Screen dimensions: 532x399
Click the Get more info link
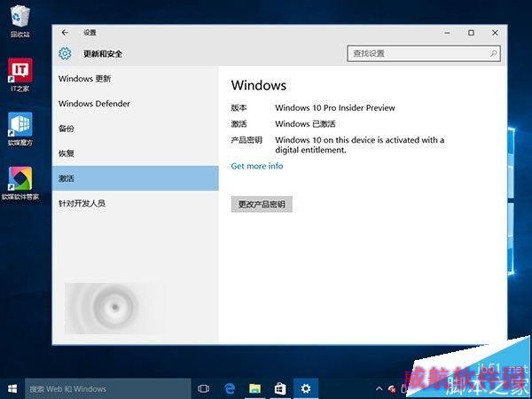257,166
